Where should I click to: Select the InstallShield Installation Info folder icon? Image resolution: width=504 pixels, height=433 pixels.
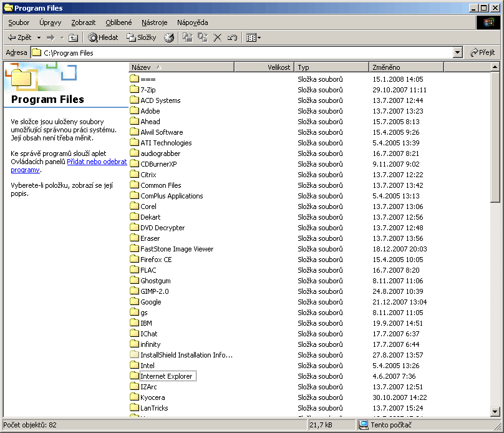(x=134, y=354)
